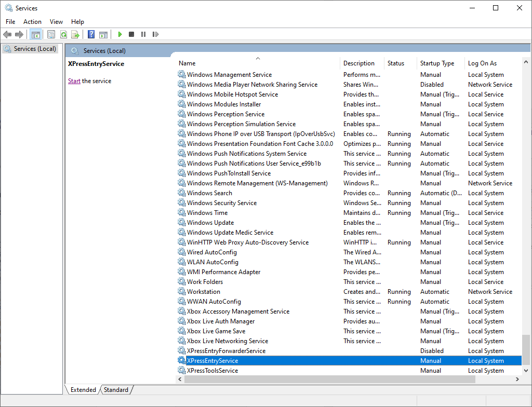Click gear icon of Windows Management Service
The height and width of the screenshot is (407, 532).
[182, 74]
